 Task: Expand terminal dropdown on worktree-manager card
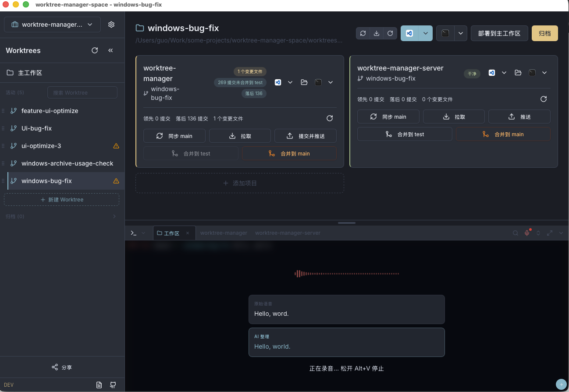[x=331, y=82]
